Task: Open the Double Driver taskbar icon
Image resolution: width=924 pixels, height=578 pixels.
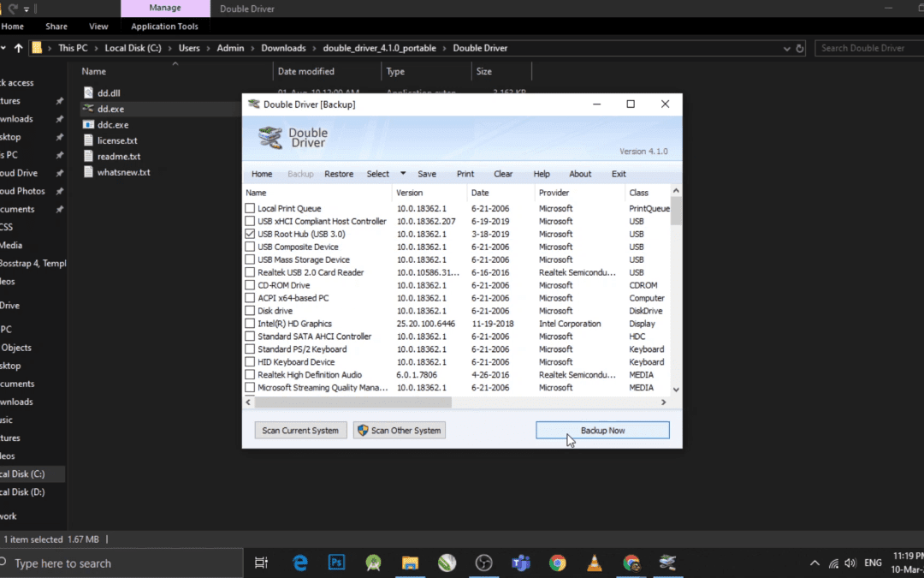Action: (x=667, y=563)
